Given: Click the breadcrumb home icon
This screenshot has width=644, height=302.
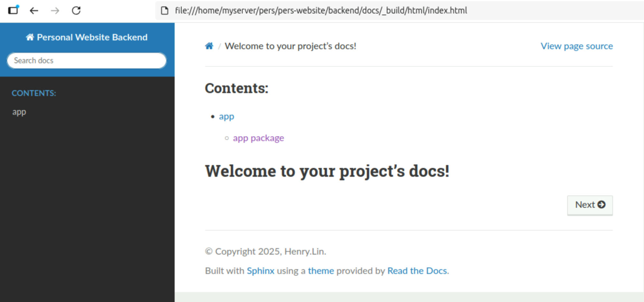Looking at the screenshot, I should pos(209,46).
